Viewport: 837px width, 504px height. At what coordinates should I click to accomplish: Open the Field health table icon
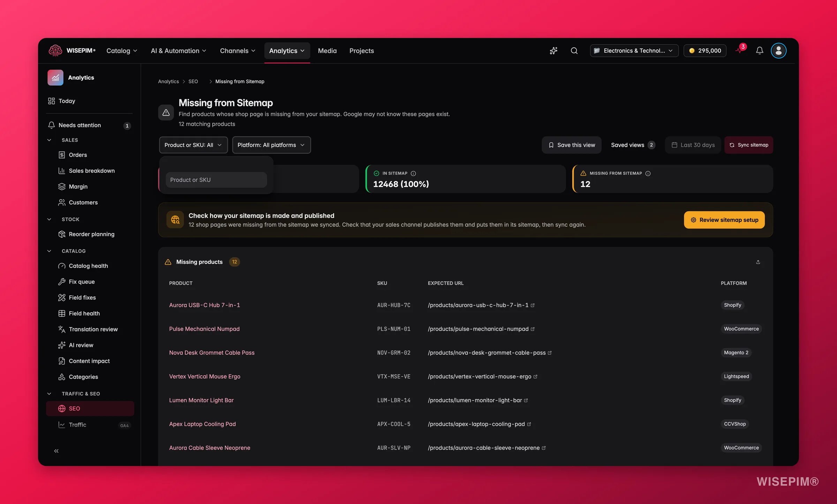[62, 313]
